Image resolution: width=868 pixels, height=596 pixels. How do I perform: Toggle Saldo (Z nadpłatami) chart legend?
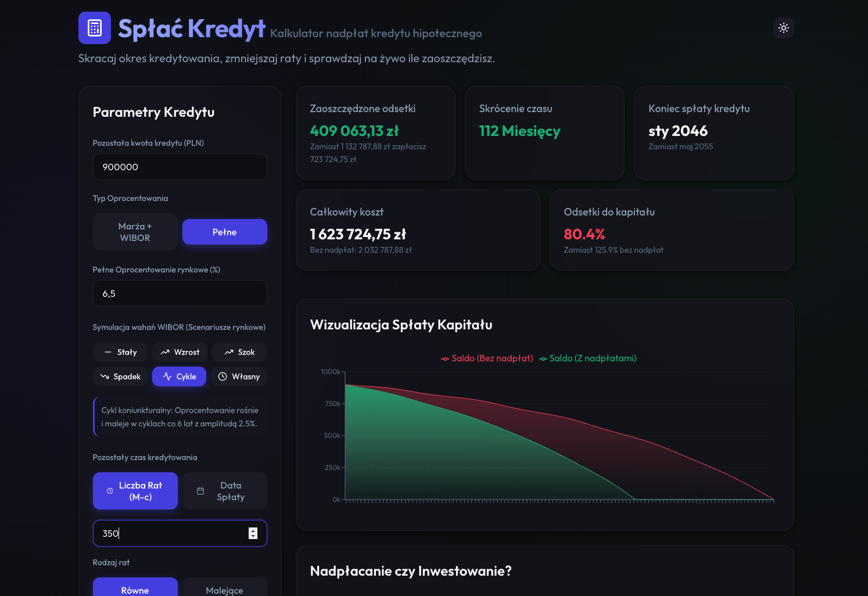click(x=587, y=358)
